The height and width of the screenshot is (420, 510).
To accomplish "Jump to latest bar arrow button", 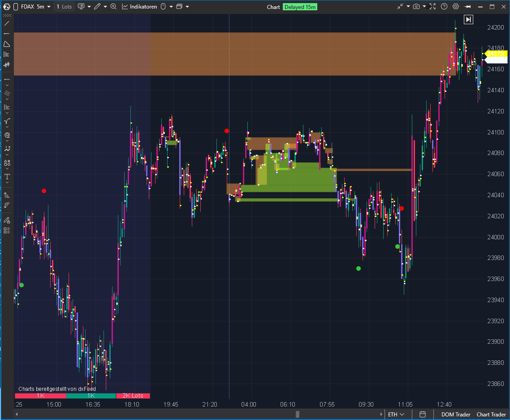I will [468, 19].
